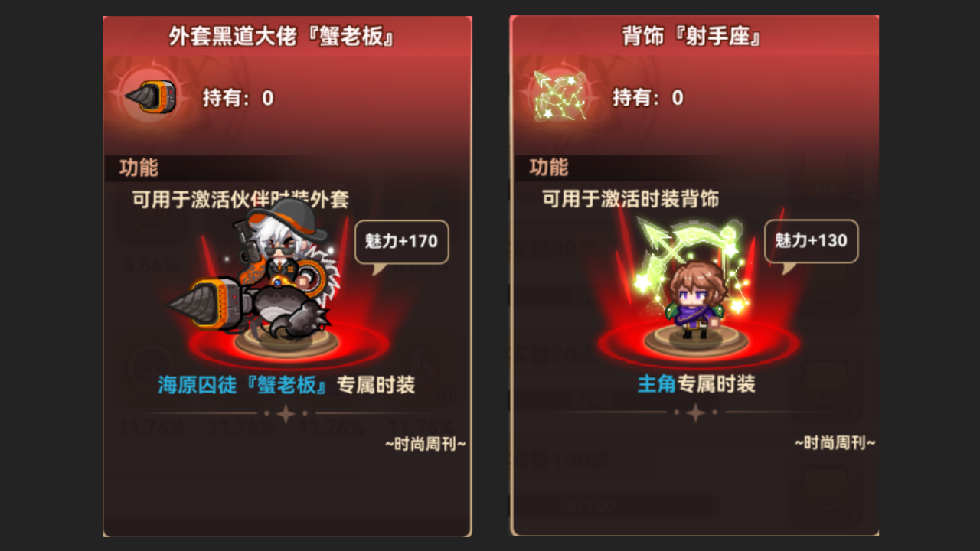
Task: Click title 背饰『射手座』
Action: pos(691,36)
